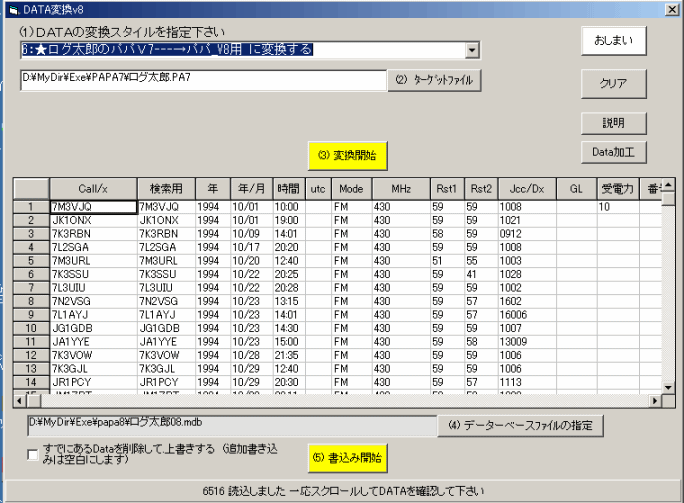This screenshot has height=503, width=684.
Task: Select the 7L2SGA cell in Call/x column
Action: [x=93, y=247]
